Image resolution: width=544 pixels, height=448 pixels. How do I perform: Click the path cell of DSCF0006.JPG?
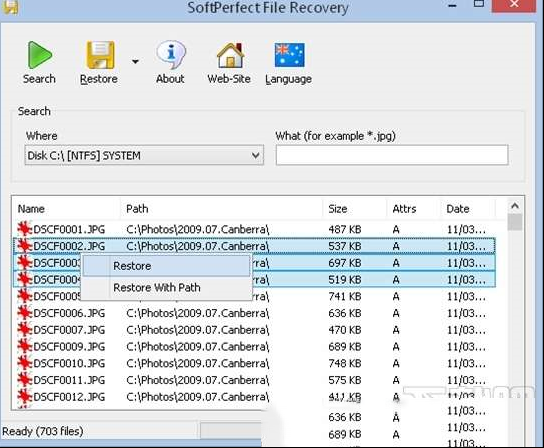[x=198, y=313]
